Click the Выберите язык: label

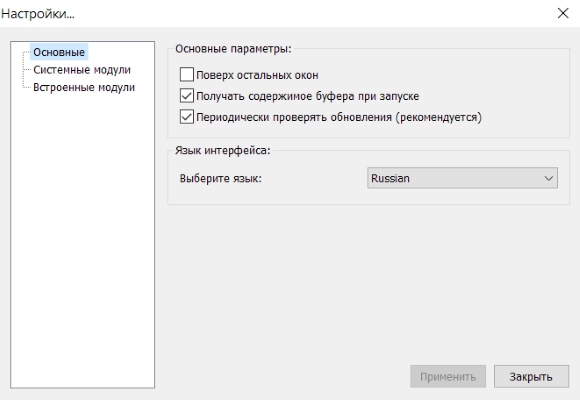220,178
